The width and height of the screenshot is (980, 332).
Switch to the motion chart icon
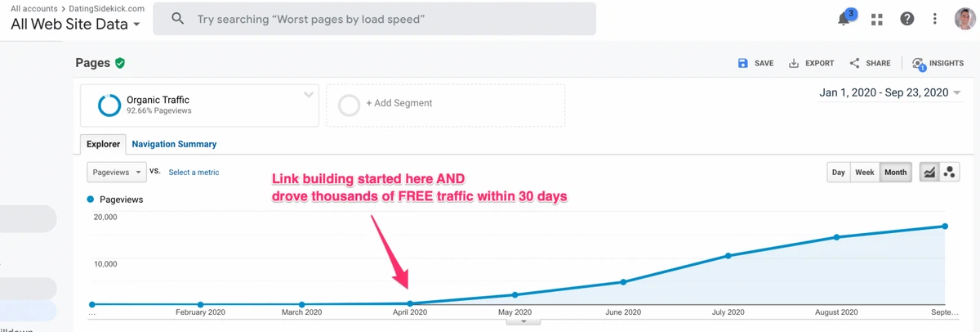tap(950, 173)
